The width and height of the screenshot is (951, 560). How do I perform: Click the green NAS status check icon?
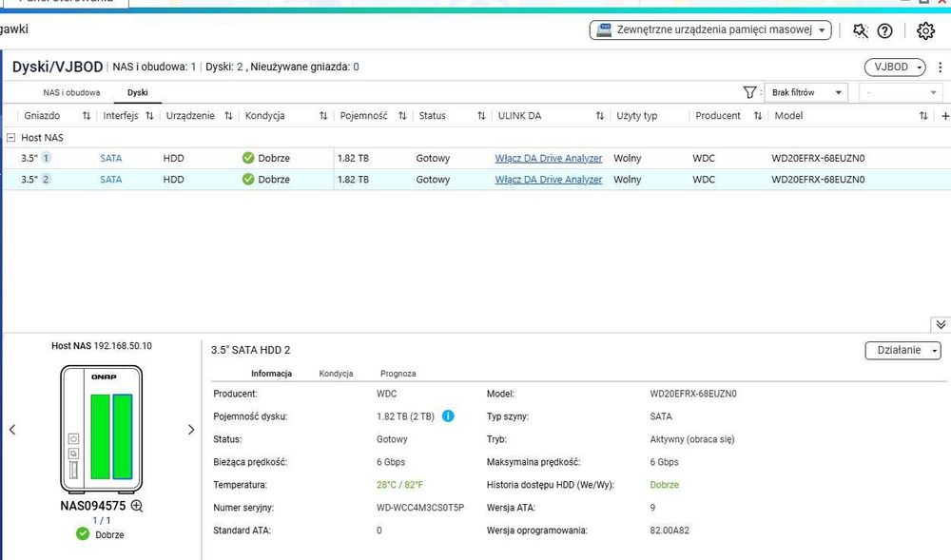pos(83,534)
